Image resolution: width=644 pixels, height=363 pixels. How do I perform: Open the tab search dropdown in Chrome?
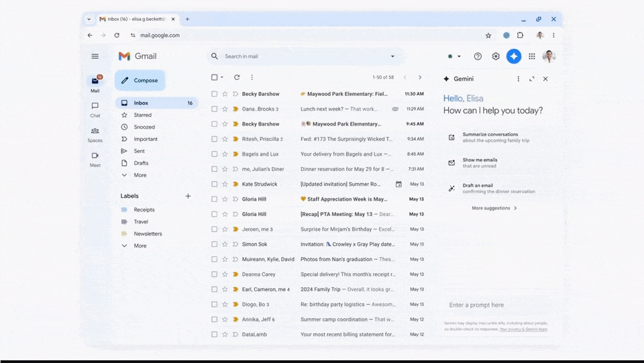coord(89,19)
